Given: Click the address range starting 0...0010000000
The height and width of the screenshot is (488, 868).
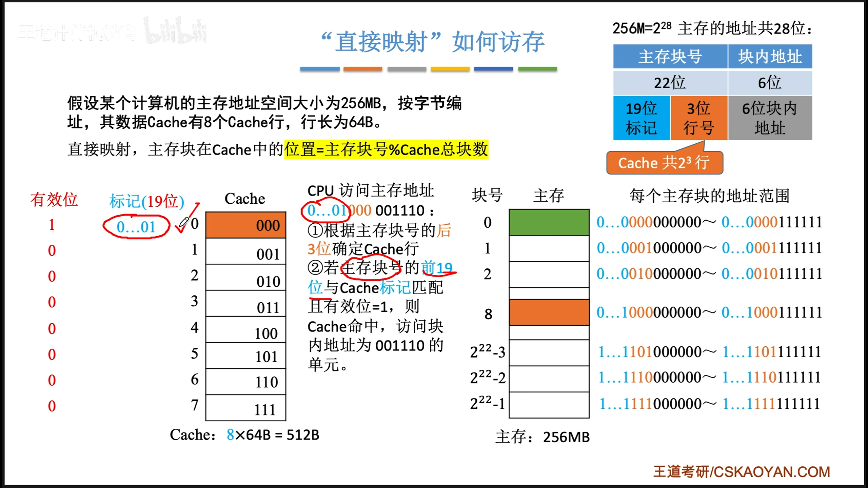Looking at the screenshot, I should pyautogui.click(x=709, y=274).
